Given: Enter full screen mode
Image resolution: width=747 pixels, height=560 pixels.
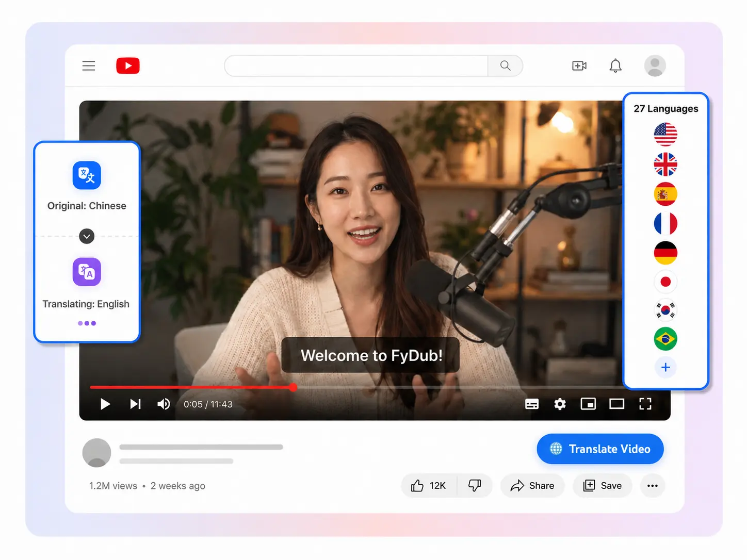Looking at the screenshot, I should point(645,404).
